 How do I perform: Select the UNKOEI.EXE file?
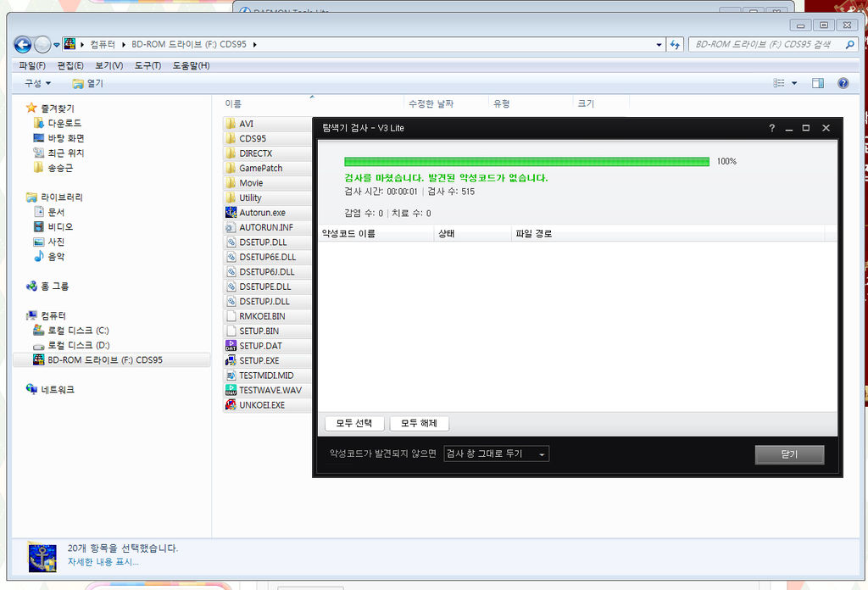click(x=261, y=405)
